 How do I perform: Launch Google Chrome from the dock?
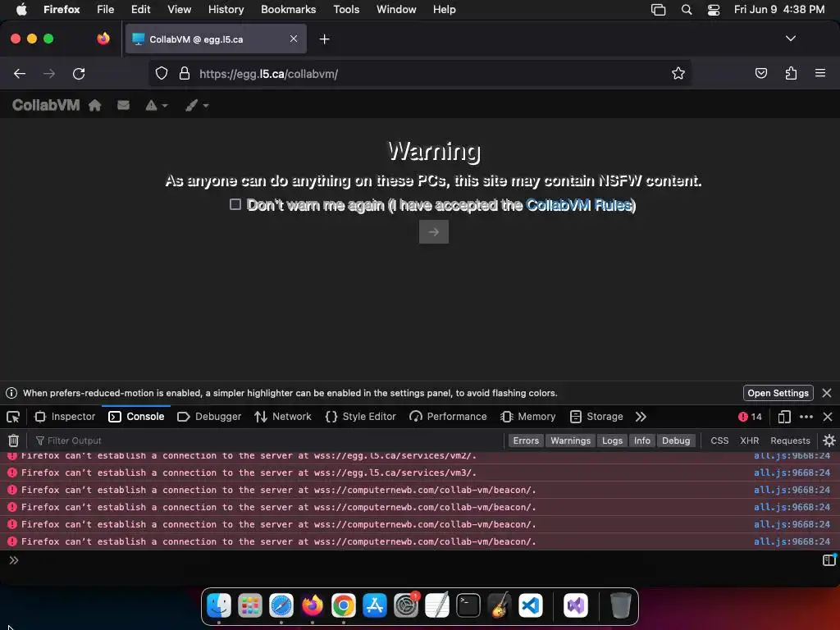click(x=344, y=605)
